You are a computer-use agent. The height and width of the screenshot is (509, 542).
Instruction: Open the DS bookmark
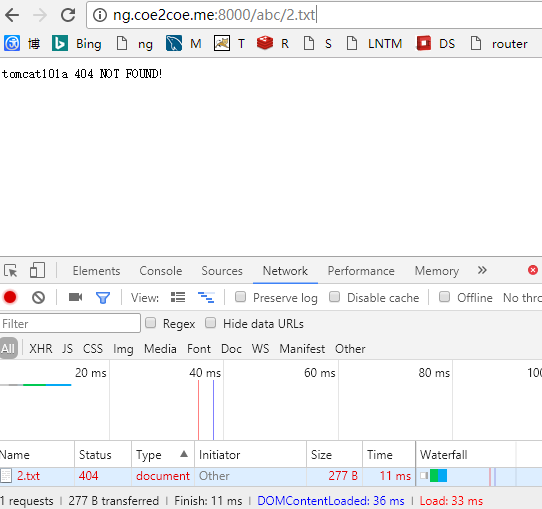[x=436, y=44]
